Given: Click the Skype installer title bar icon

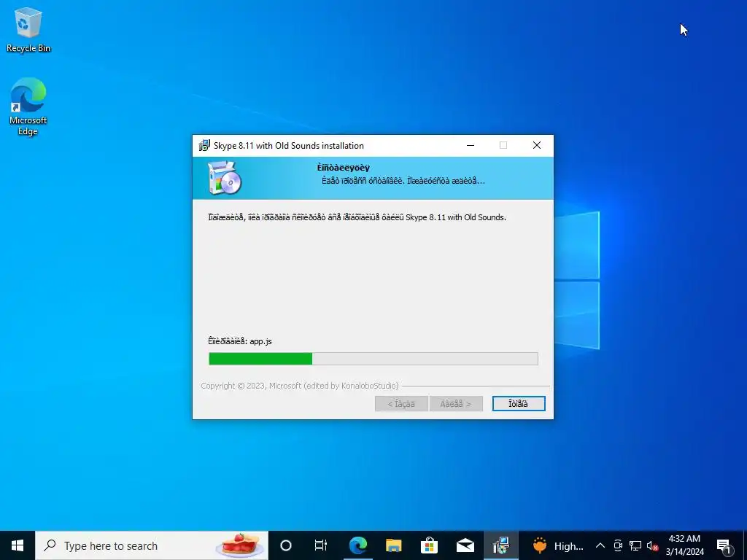Looking at the screenshot, I should pyautogui.click(x=204, y=146).
